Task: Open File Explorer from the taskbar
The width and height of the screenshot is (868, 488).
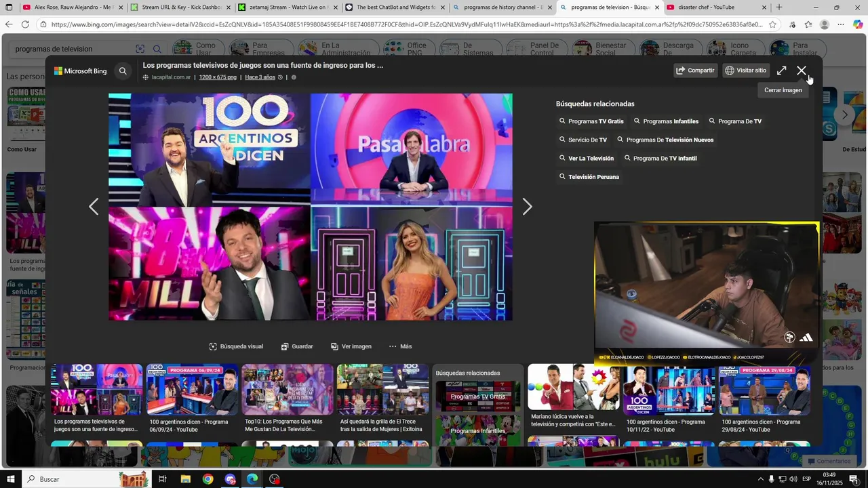Action: click(185, 479)
